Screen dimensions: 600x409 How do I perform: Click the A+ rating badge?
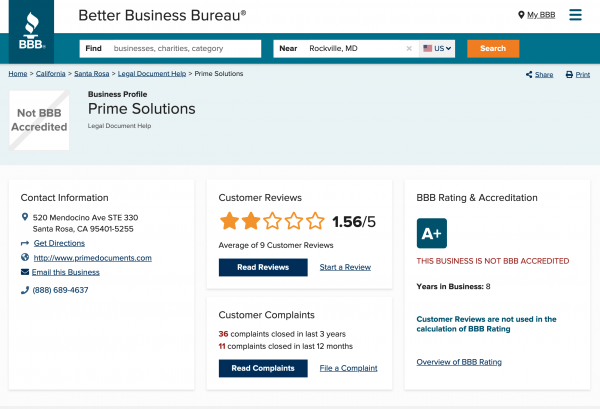click(432, 233)
